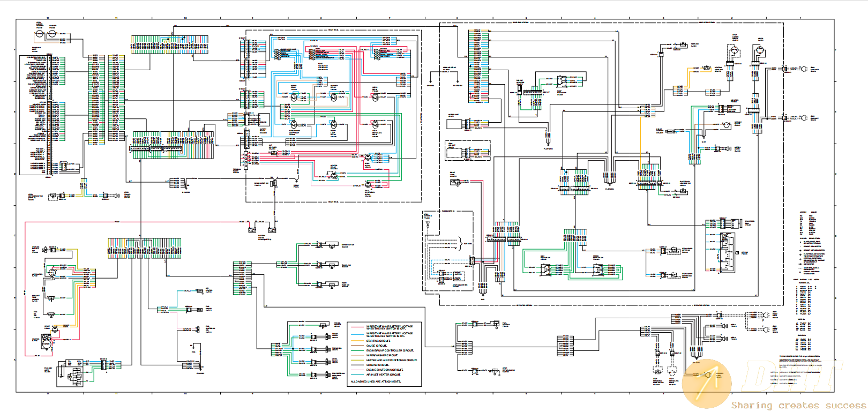Click "HEATER AND AIR CONDITIONER CIRCUIT" legend text

pos(392,360)
